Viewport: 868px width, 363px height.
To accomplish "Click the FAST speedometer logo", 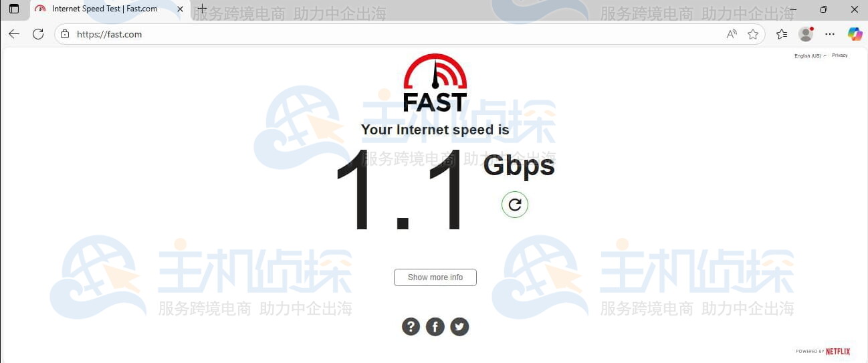I will coord(435,82).
